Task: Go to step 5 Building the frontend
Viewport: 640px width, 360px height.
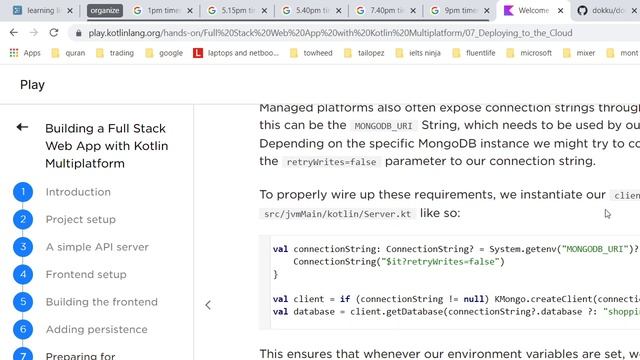Action: [x=101, y=302]
